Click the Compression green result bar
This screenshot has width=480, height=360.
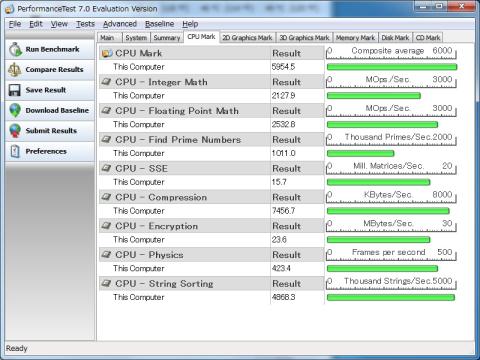coord(388,211)
